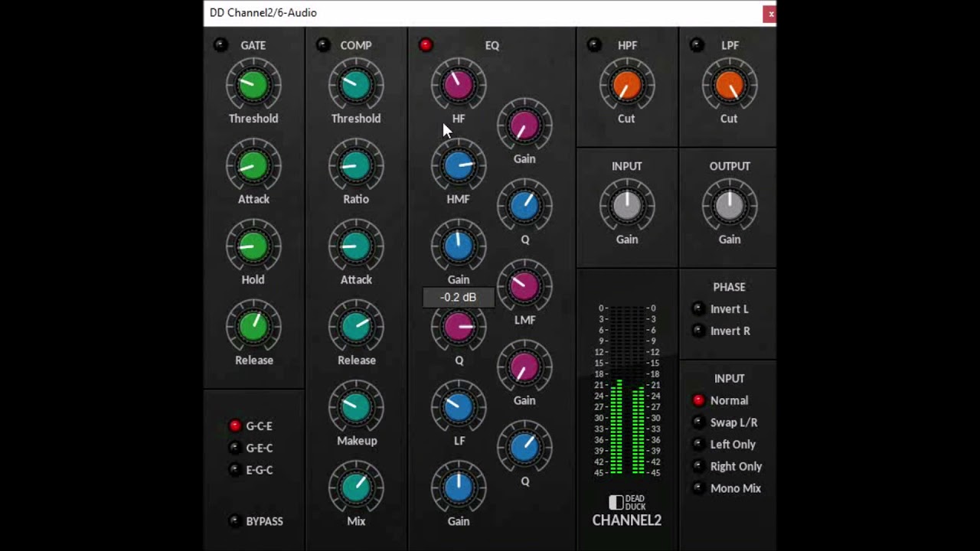980x551 pixels.
Task: Click the DD Channel2/6-Audio window title
Action: pos(263,13)
